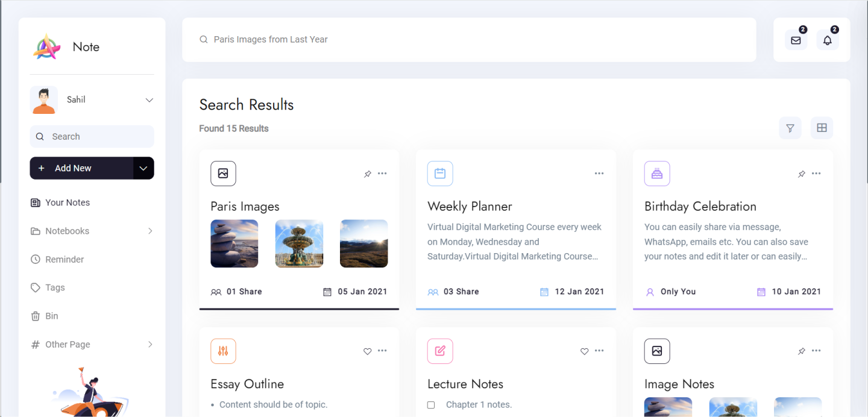868x417 pixels.
Task: Open the fountain thumbnail in Paris Images
Action: coord(300,243)
